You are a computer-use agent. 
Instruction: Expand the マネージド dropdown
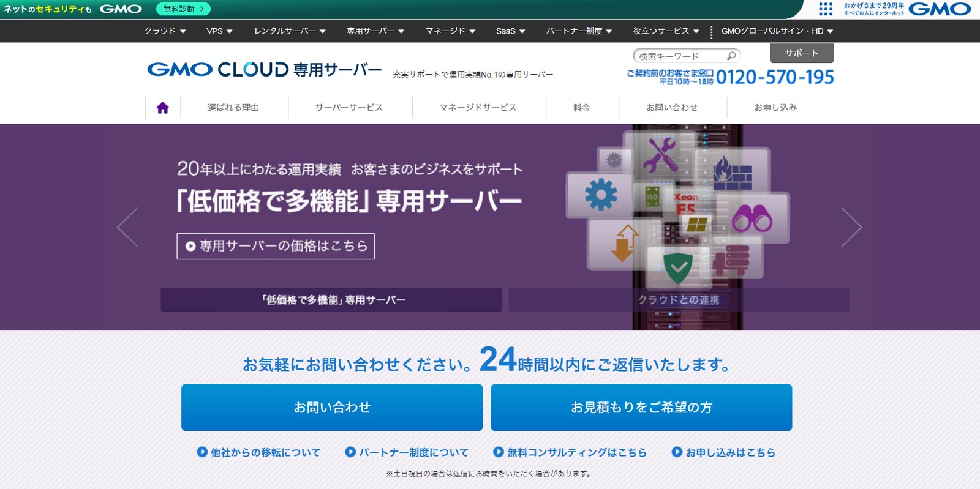click(x=450, y=31)
